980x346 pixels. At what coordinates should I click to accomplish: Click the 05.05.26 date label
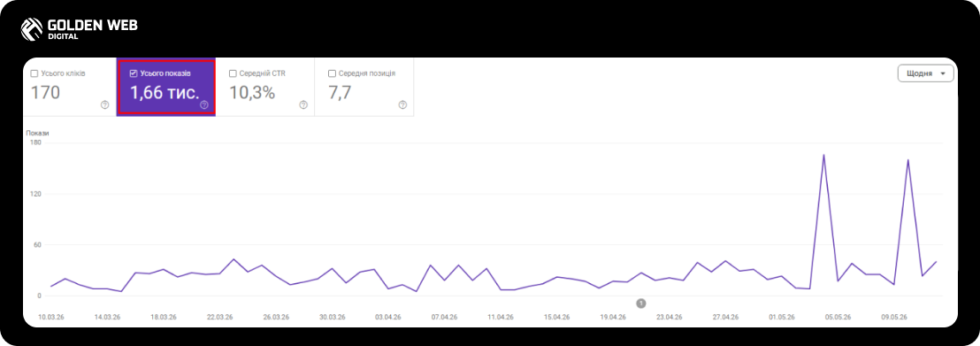click(x=838, y=317)
